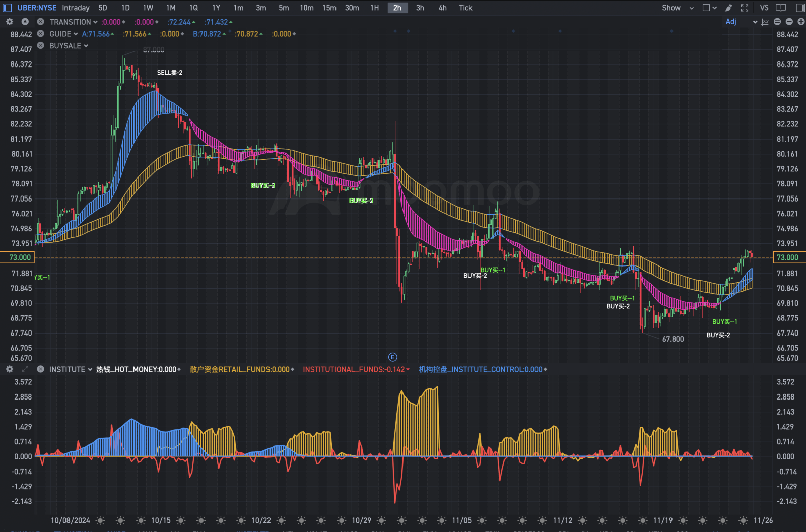This screenshot has height=532, width=806.
Task: Click the SELL卖-2 signal label
Action: [170, 73]
